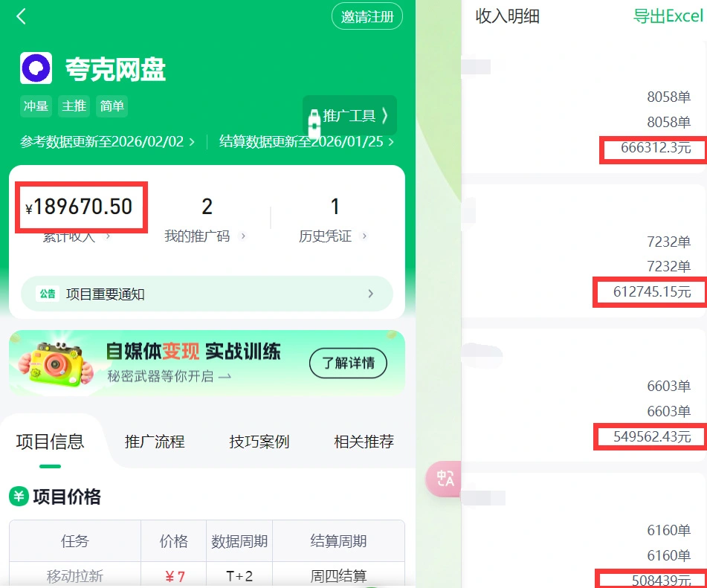The image size is (707, 588).
Task: Open 秘密武器等你开启 banner text
Action: 169,376
